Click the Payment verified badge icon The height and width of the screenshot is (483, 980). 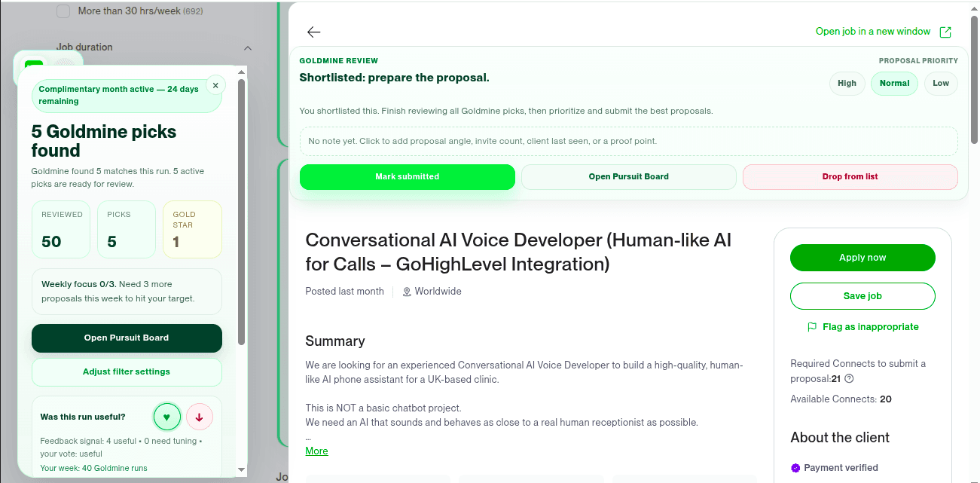coord(795,468)
